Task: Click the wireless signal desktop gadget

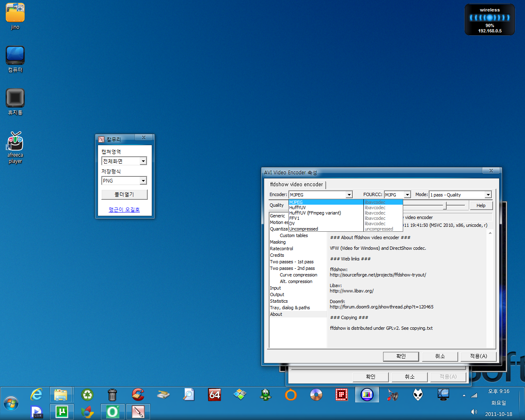Action: tap(490, 20)
